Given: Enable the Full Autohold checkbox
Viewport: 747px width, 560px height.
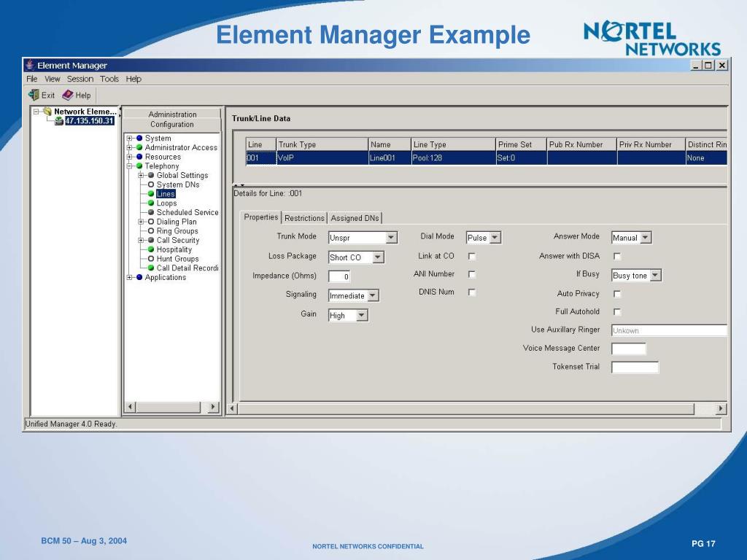Looking at the screenshot, I should click(617, 312).
